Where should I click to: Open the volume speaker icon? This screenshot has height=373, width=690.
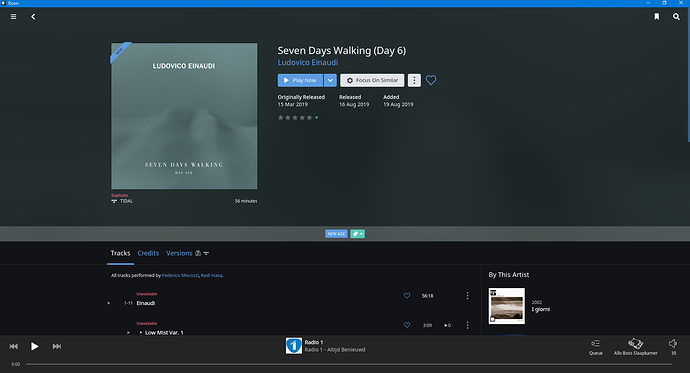point(673,343)
